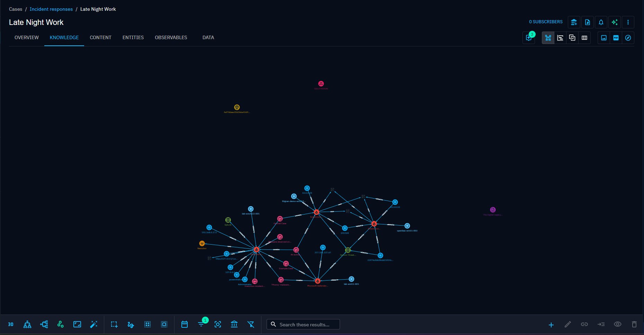The image size is (644, 335).
Task: Click the plus add entity icon
Action: coord(551,325)
